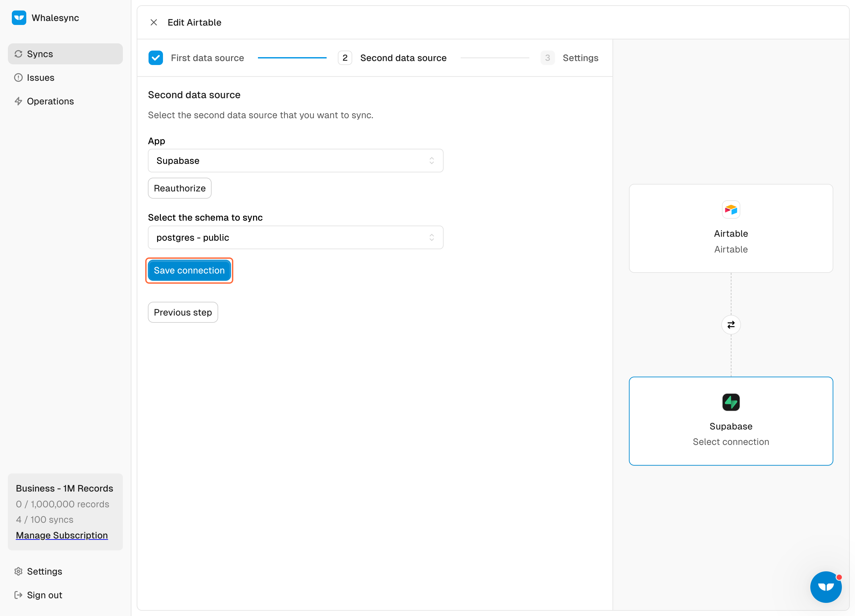Click the Issues alert icon in sidebar
Image resolution: width=855 pixels, height=616 pixels.
coord(18,77)
